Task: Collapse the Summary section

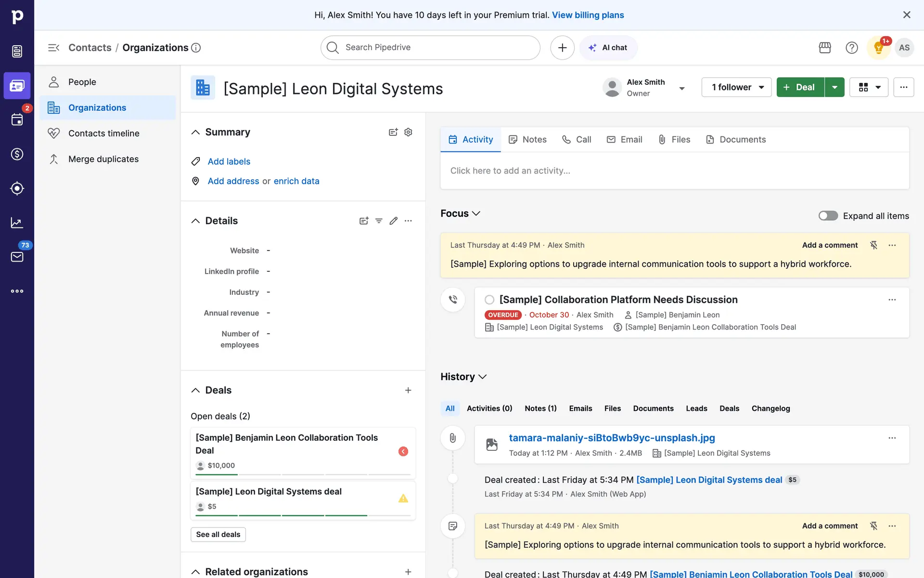Action: tap(195, 132)
